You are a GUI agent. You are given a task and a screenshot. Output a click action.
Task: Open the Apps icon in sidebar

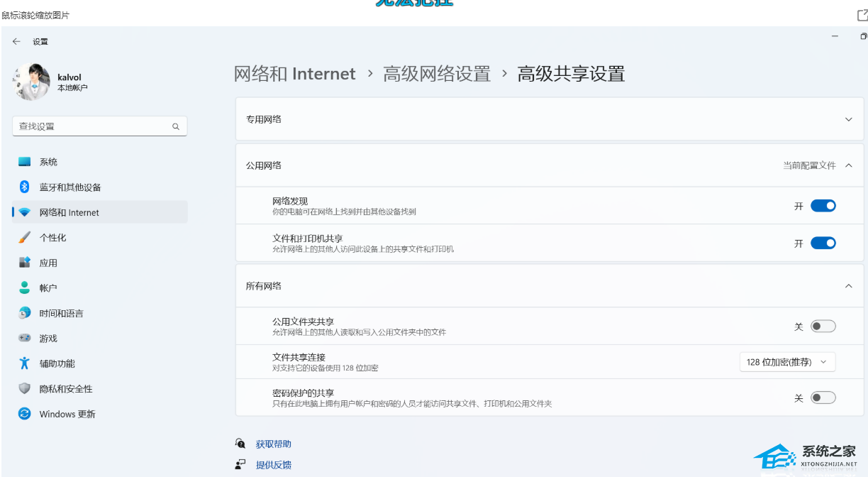(x=25, y=263)
